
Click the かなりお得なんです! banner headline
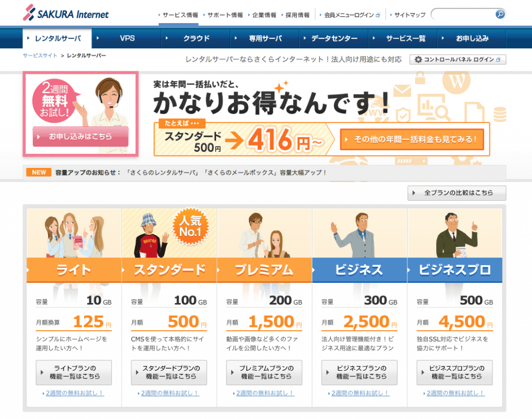coord(271,102)
